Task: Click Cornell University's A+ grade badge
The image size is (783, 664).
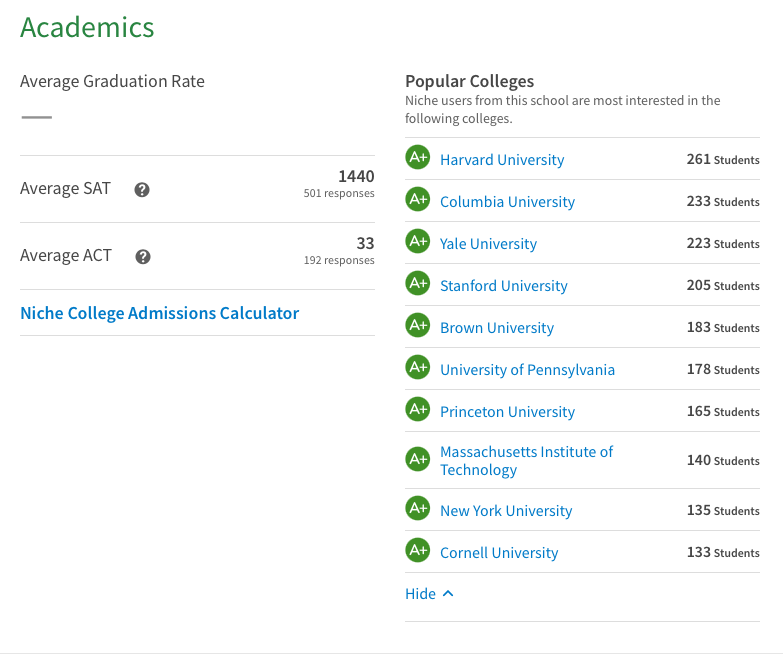Action: (x=417, y=550)
